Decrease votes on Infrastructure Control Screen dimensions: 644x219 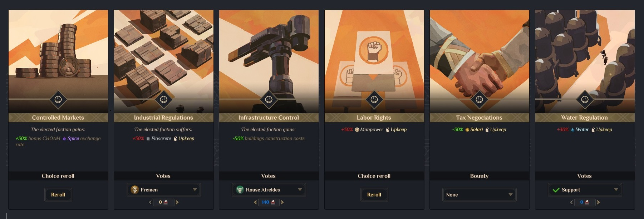pos(255,202)
